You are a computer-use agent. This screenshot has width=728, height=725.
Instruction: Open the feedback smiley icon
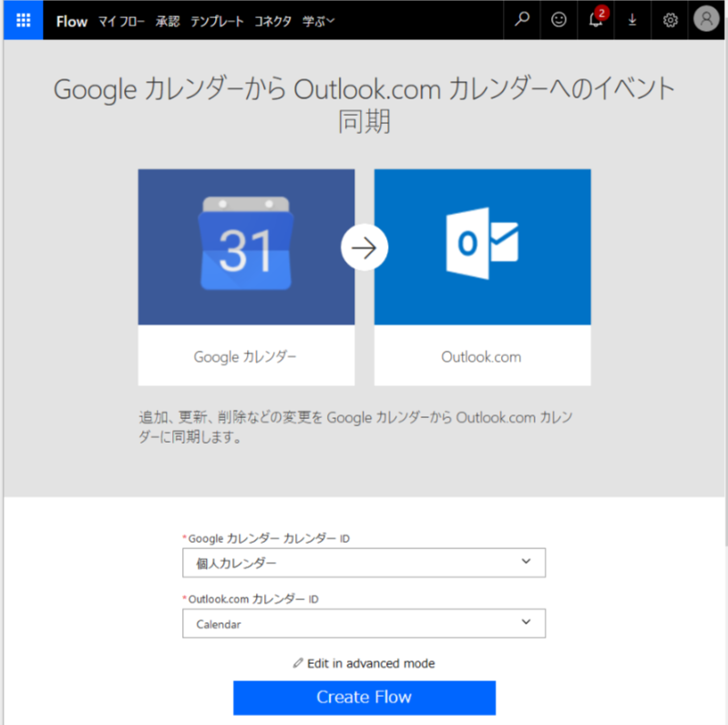[559, 19]
